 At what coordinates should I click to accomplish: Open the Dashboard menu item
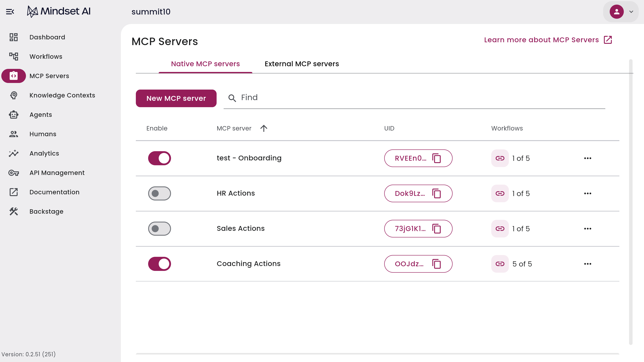point(47,37)
